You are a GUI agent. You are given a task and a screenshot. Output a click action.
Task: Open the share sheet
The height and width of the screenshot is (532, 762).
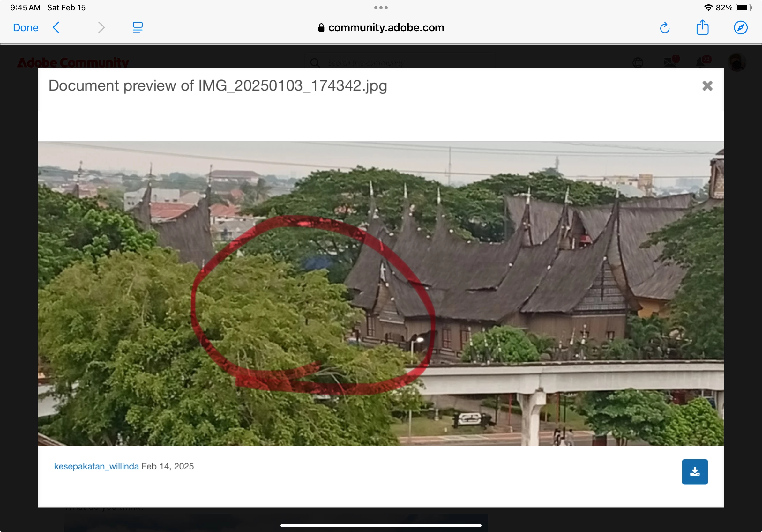tap(702, 27)
